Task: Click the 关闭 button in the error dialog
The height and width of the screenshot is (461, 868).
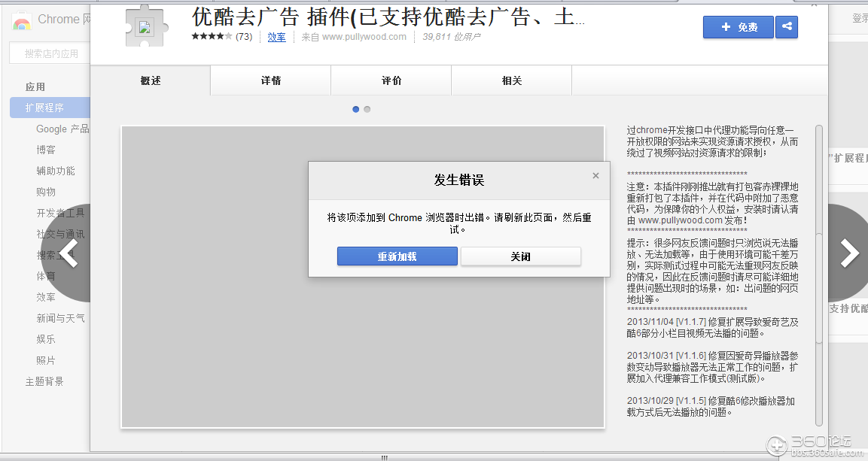Action: [520, 256]
